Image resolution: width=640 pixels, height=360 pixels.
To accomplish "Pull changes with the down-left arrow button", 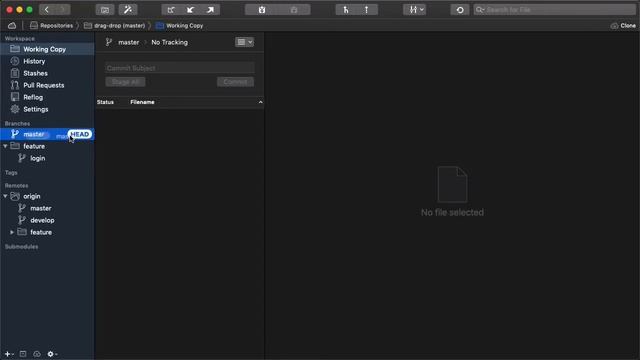I will (x=191, y=10).
